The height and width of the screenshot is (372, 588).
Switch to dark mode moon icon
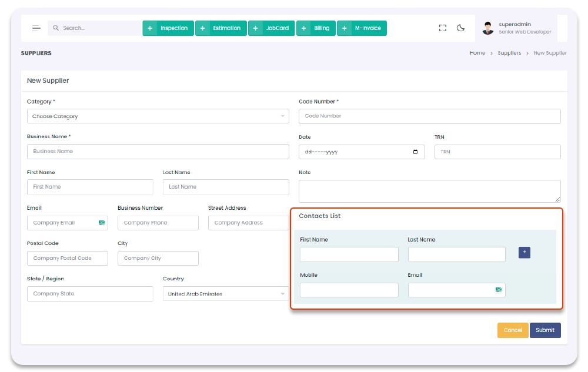coord(461,28)
